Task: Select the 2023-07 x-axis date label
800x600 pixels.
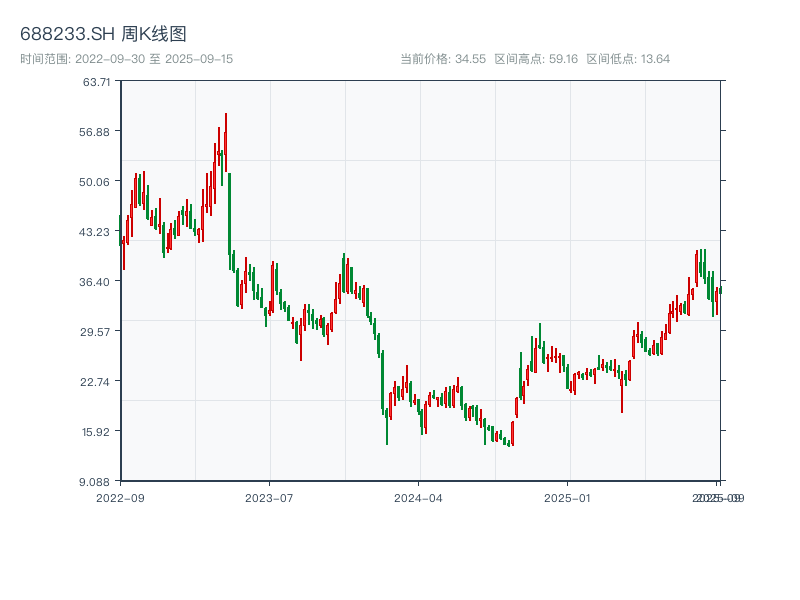Action: [x=269, y=497]
